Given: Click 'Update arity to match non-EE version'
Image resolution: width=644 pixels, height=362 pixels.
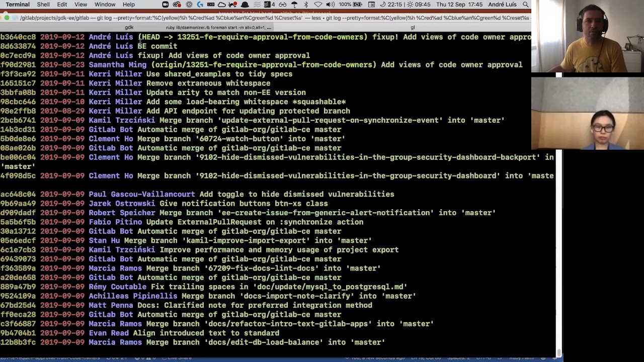Looking at the screenshot, I should point(226,93).
